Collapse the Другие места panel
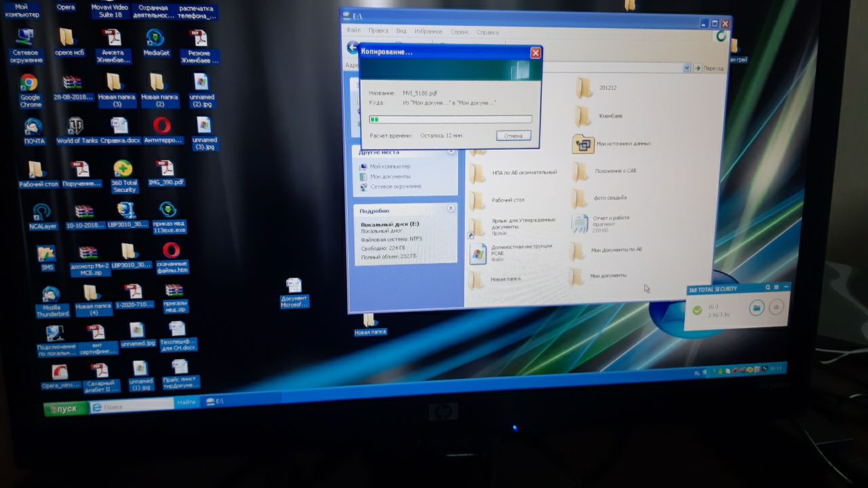This screenshot has height=488, width=868. [452, 152]
